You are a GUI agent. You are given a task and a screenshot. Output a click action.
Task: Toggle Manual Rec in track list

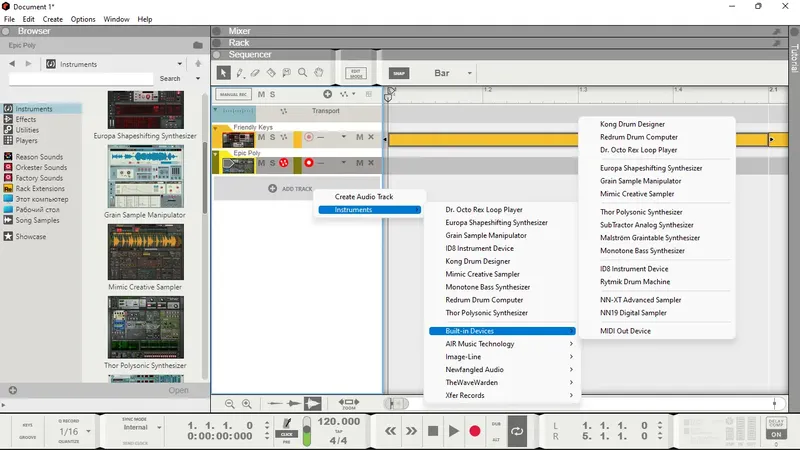point(233,94)
